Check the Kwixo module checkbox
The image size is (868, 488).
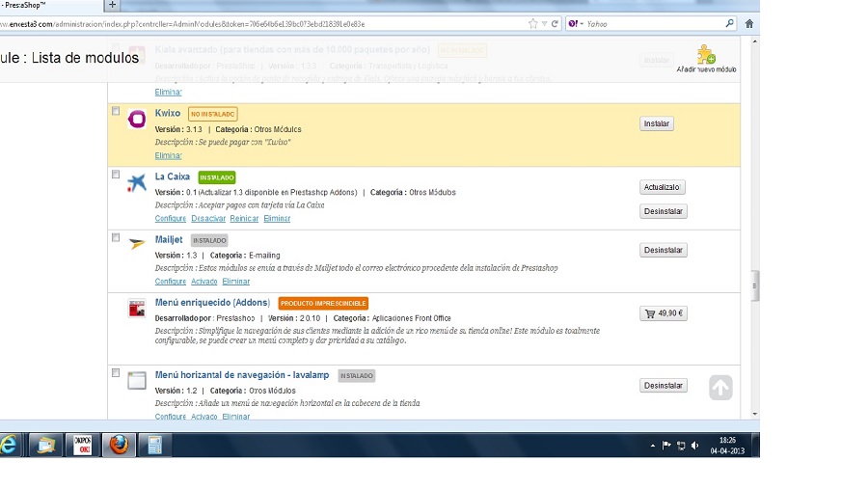coord(116,111)
